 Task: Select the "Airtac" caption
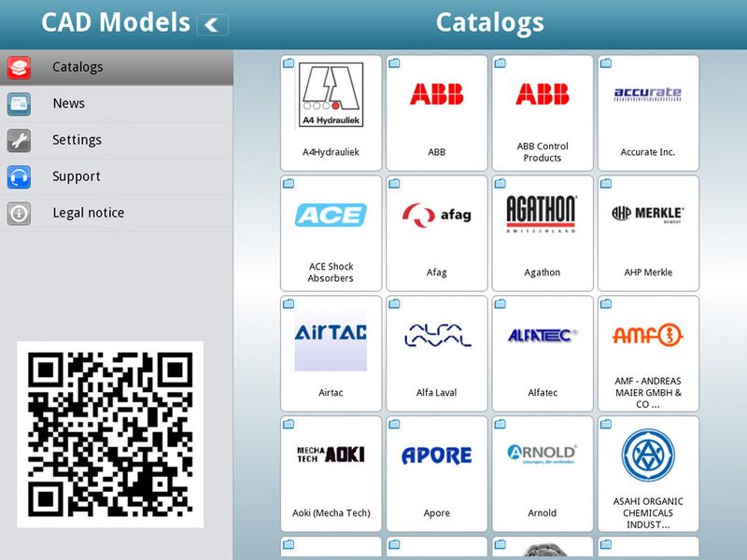331,393
